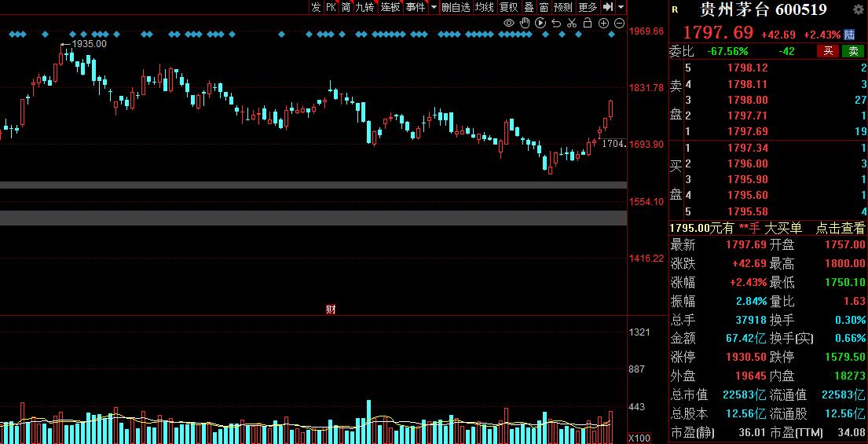The width and height of the screenshot is (868, 444).
Task: Click the 外盘 value 19645
Action: pos(751,376)
